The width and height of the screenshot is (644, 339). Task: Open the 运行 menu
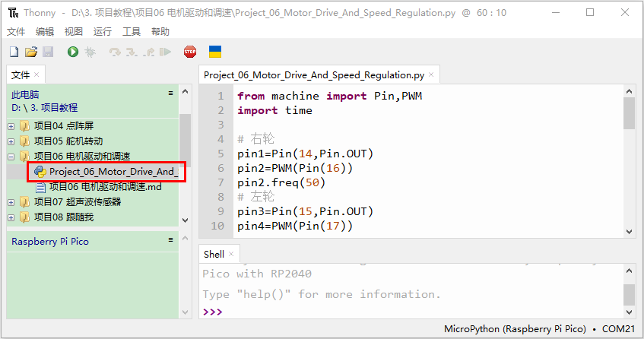103,32
